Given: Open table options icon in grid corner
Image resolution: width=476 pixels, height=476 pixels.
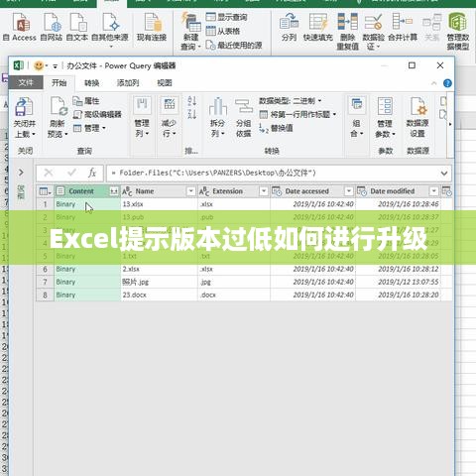Looking at the screenshot, I should [x=45, y=191].
